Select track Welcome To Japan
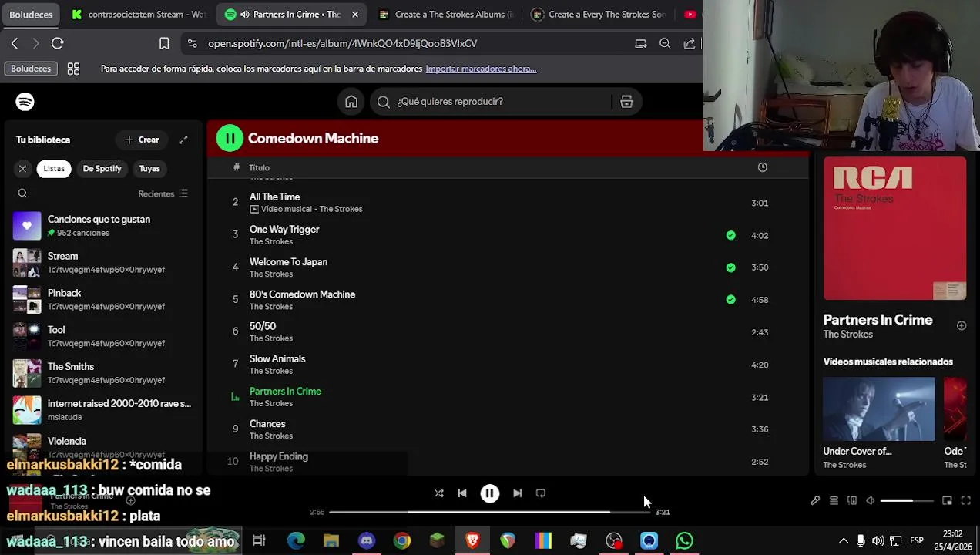This screenshot has width=980, height=555. click(x=507, y=267)
